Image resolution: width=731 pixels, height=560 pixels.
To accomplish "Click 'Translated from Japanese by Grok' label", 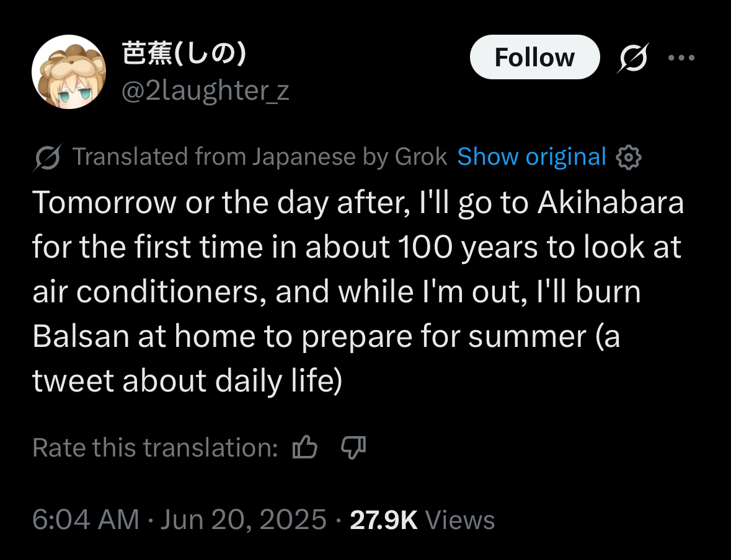I will [260, 157].
